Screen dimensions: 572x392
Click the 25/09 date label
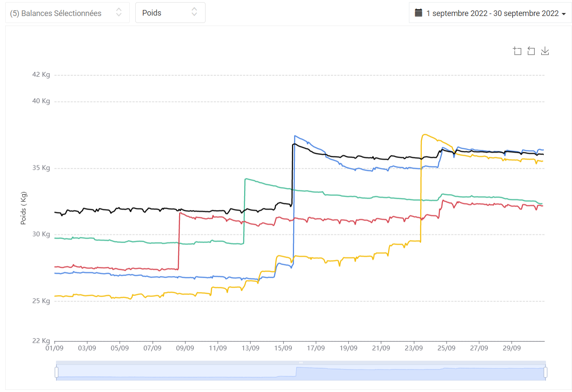[447, 348]
